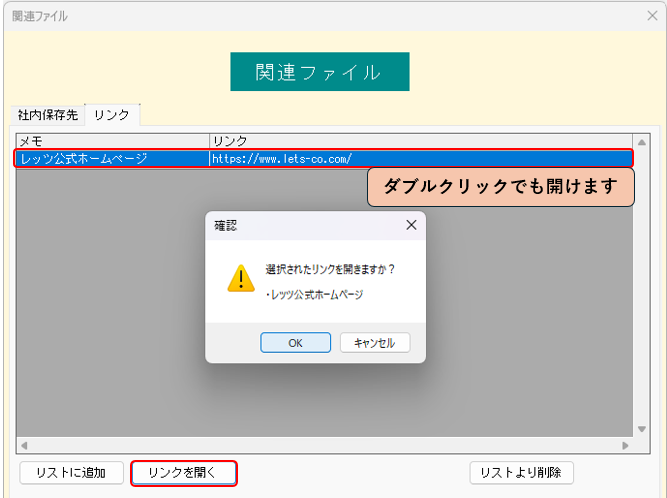Select the リンク tab

112,115
